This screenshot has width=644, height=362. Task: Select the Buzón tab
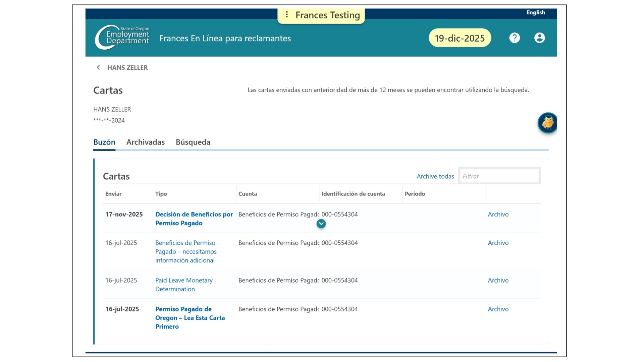[104, 142]
